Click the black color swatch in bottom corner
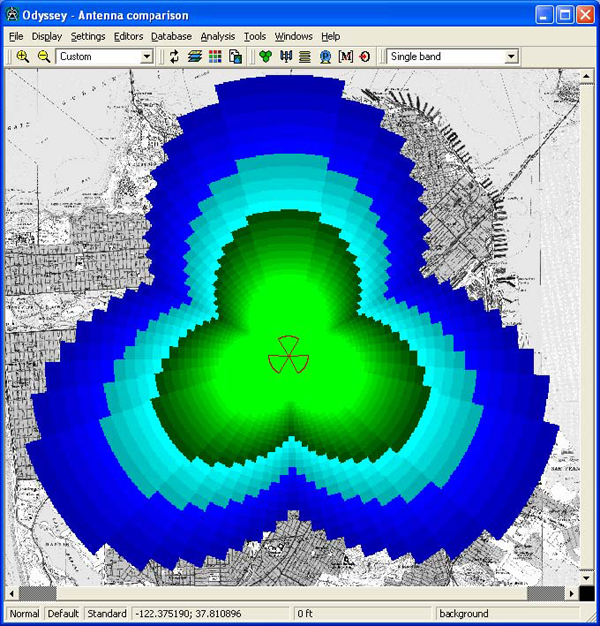The image size is (600, 626). [x=586, y=593]
